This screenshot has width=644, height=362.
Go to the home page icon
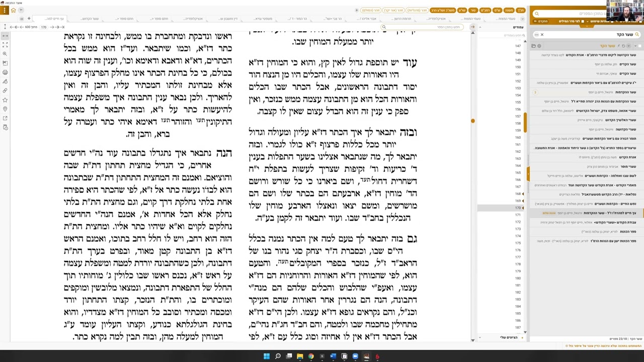tap(14, 10)
